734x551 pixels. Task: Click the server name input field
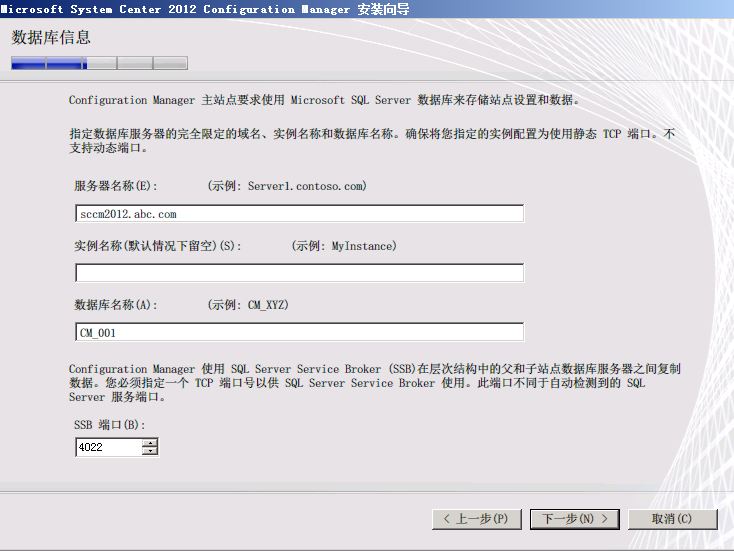300,213
